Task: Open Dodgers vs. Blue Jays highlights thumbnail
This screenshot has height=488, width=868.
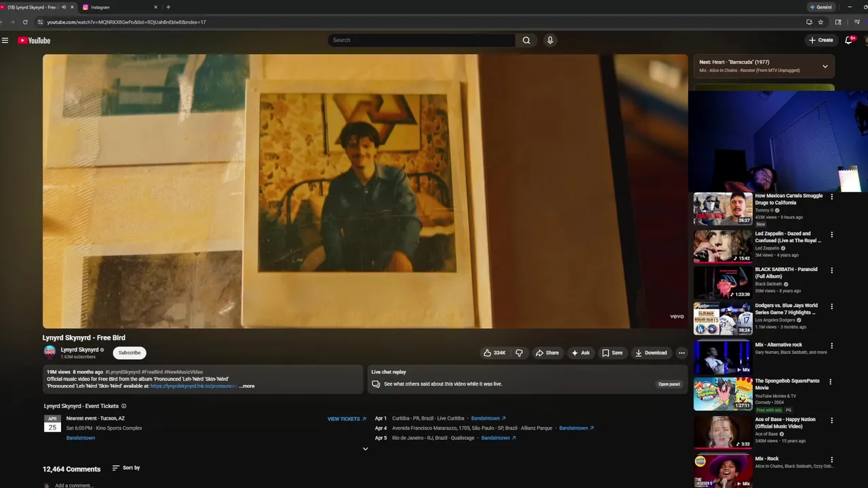Action: (723, 319)
